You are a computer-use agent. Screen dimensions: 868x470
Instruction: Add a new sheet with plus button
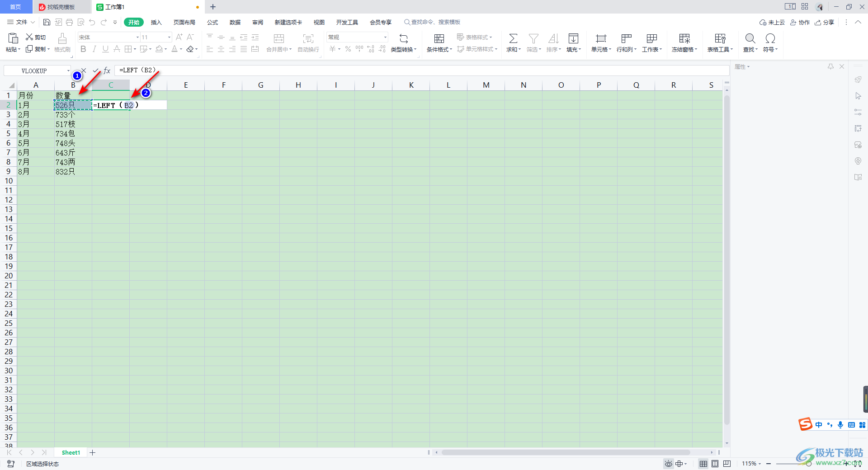[92, 452]
